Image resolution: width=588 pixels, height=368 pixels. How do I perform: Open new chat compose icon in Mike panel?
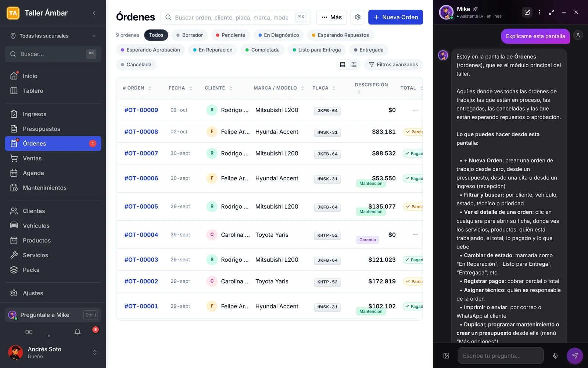point(527,12)
